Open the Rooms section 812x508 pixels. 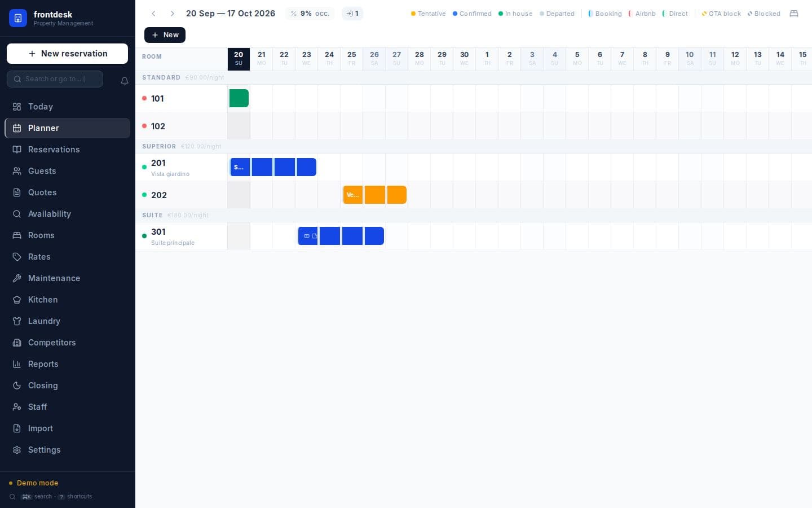(x=67, y=235)
